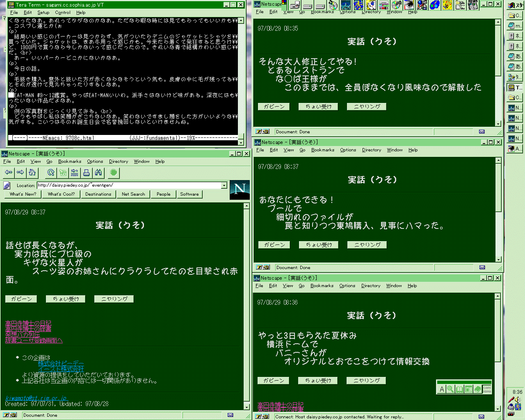The image size is (525, 420).
Task: Open the Start button on the side taskbar
Action: pyautogui.click(x=515, y=5)
